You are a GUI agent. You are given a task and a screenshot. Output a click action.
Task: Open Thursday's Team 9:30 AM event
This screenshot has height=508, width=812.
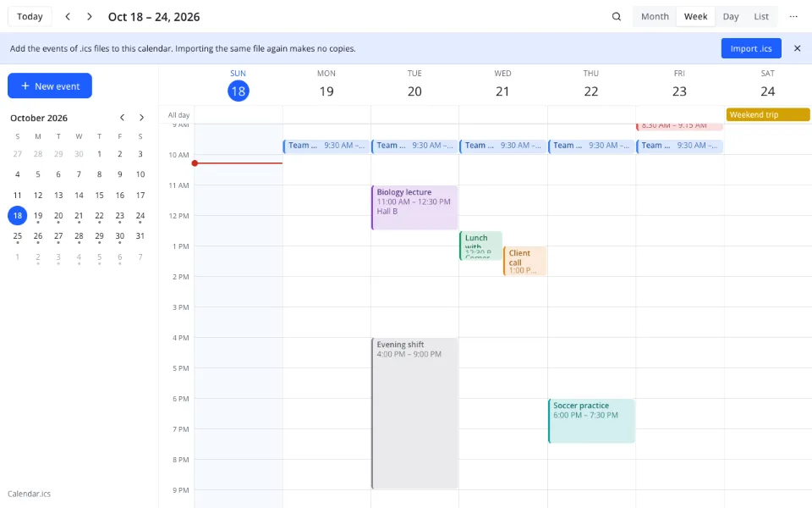[x=591, y=146]
